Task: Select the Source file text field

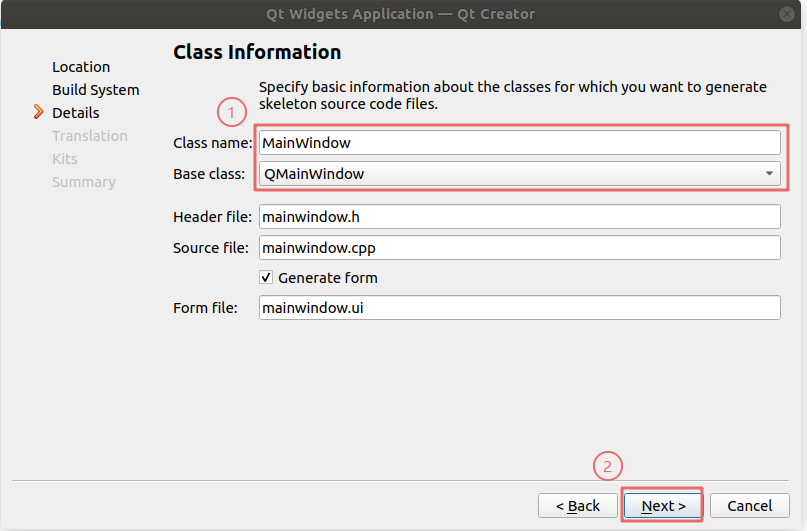Action: [518, 247]
